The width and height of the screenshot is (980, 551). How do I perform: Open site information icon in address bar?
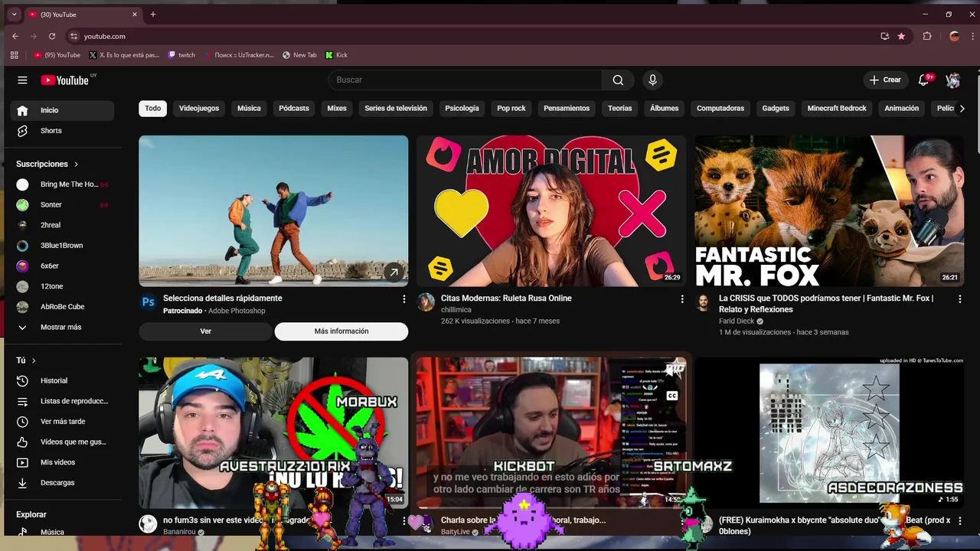[x=73, y=36]
